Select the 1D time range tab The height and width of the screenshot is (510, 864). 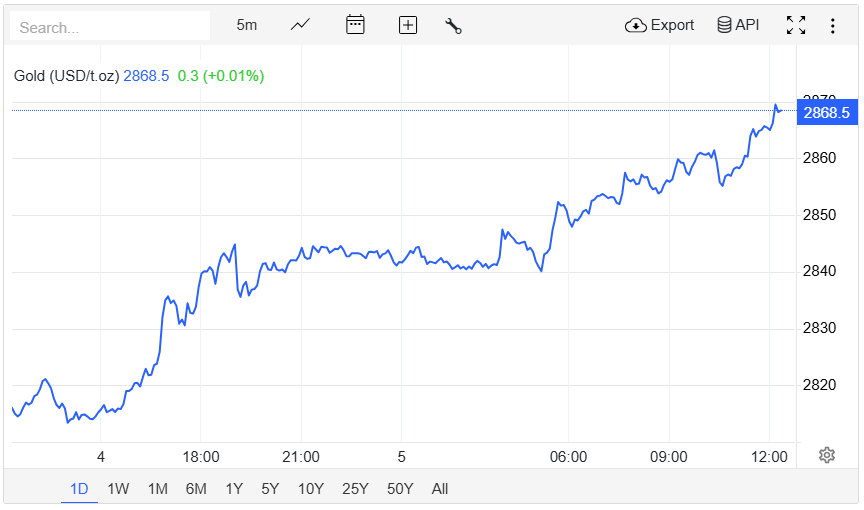coord(79,489)
